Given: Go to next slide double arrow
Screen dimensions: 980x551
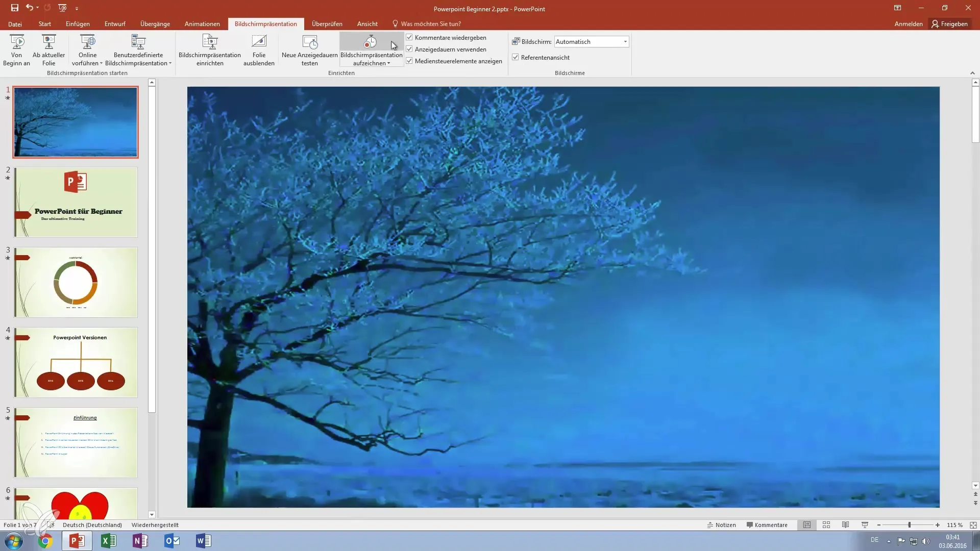Looking at the screenshot, I should coord(975,503).
